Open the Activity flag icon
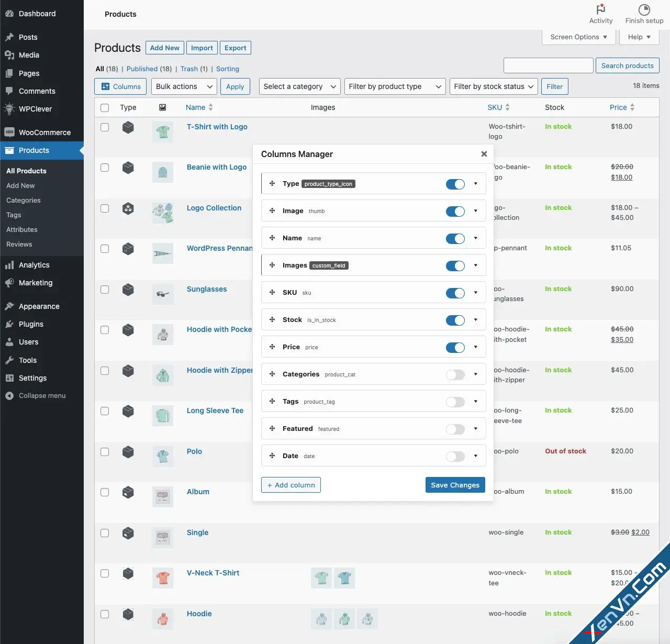This screenshot has width=670, height=644. coord(601,9)
